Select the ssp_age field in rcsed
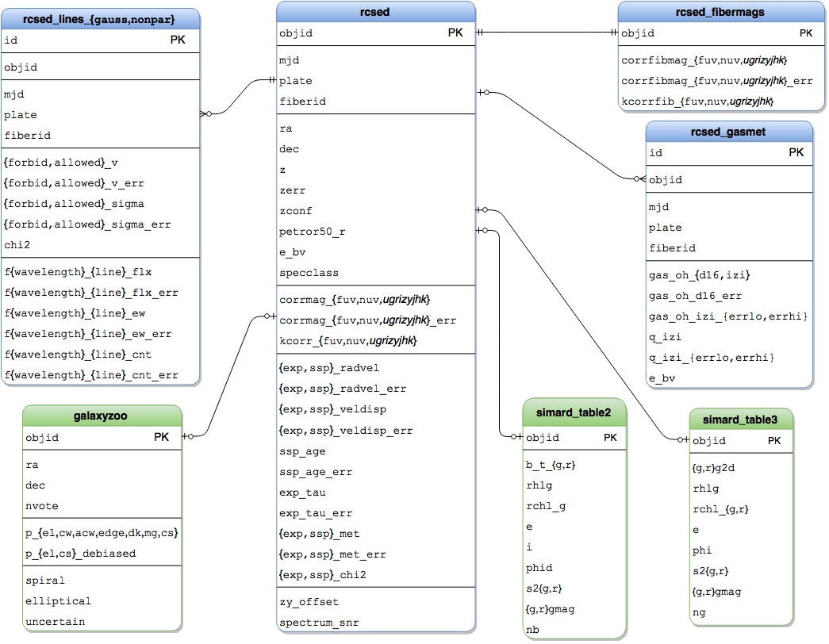Screen dimensions: 829x644 (x=302, y=451)
